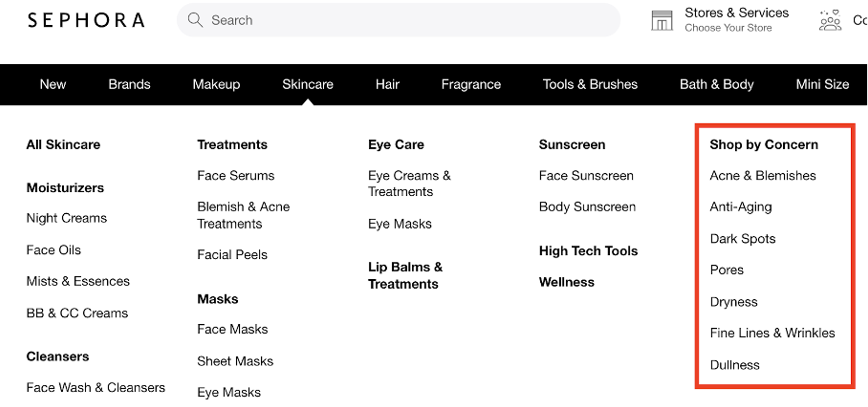Open the Makeup menu
Viewport: 868px width, 407px height.
[216, 84]
